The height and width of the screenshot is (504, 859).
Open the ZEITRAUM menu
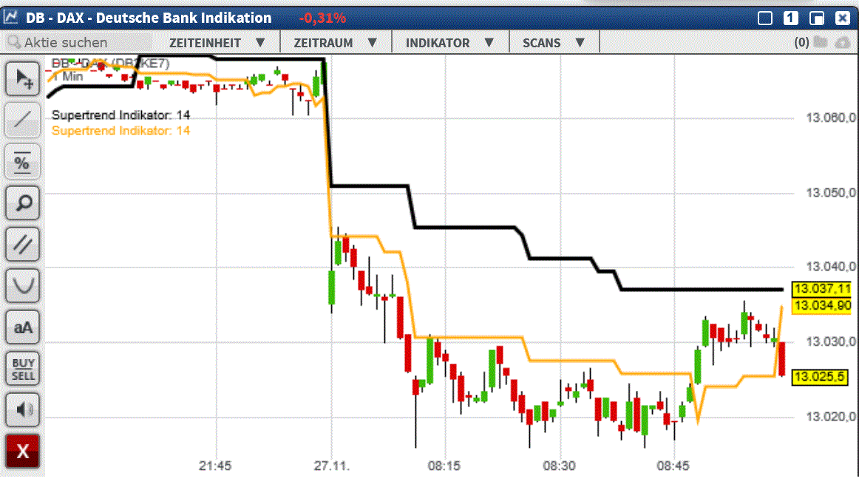336,42
